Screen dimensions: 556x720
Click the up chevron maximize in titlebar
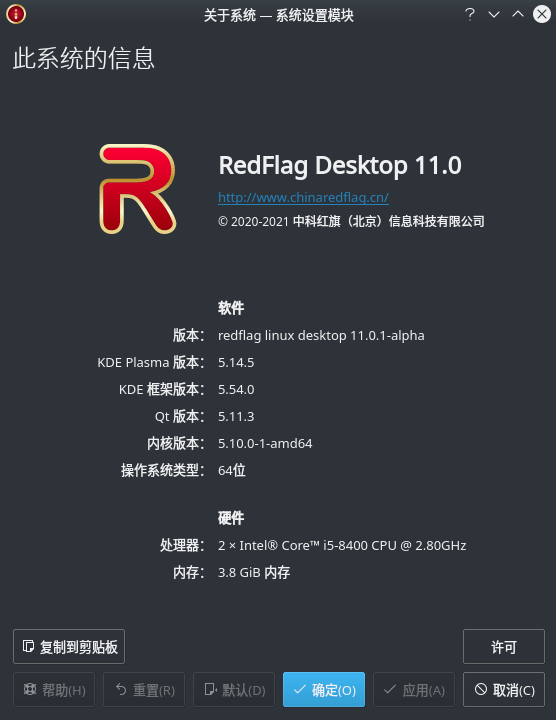pyautogui.click(x=518, y=14)
